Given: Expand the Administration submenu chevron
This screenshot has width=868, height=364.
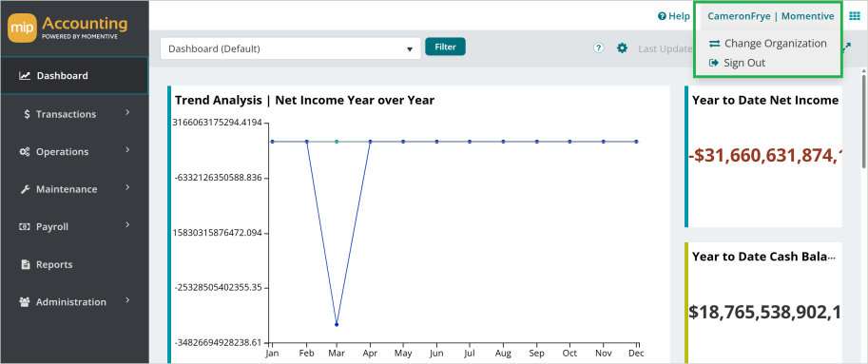Looking at the screenshot, I should pos(127,300).
